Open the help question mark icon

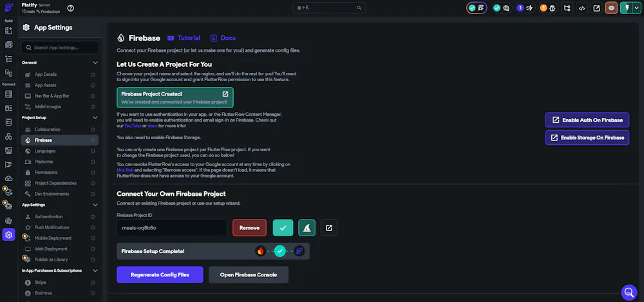71,8
